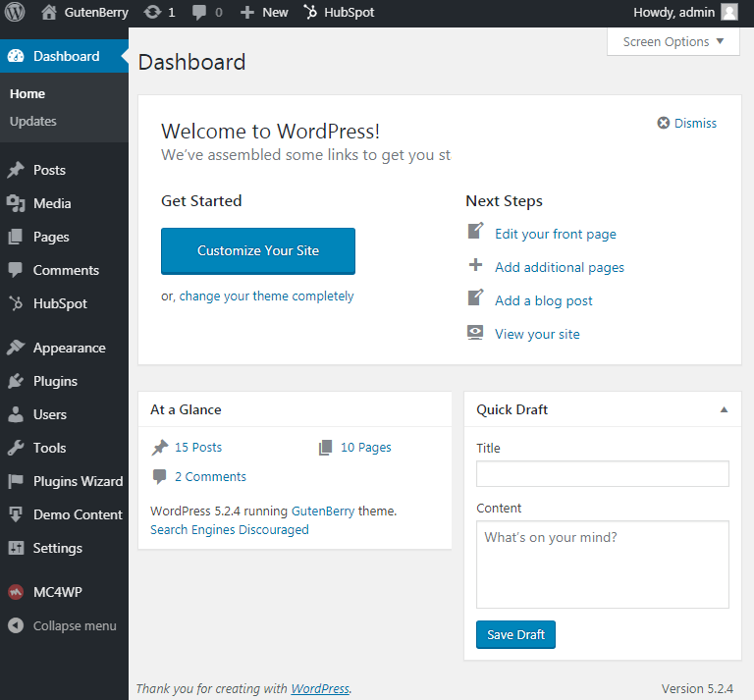
Task: Click bubble icon beside 2 Comments
Action: (x=160, y=476)
